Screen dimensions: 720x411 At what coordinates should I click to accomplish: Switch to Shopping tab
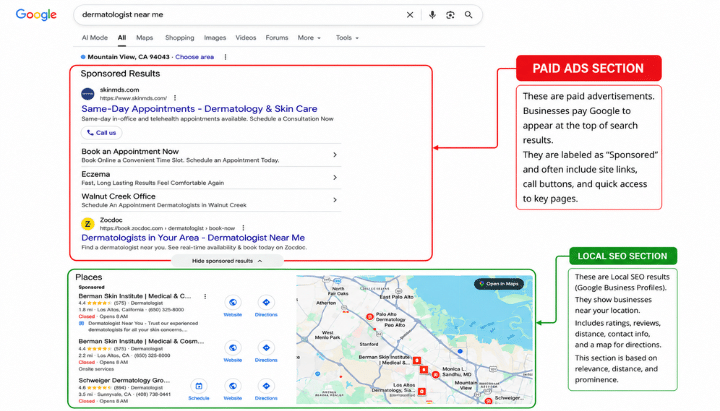180,38
